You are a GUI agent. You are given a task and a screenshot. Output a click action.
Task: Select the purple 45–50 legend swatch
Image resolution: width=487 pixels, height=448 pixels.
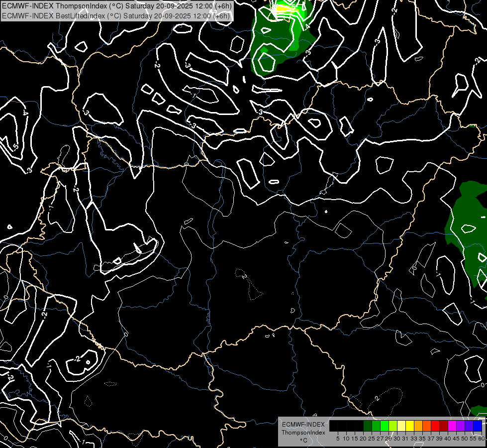[x=461, y=426]
